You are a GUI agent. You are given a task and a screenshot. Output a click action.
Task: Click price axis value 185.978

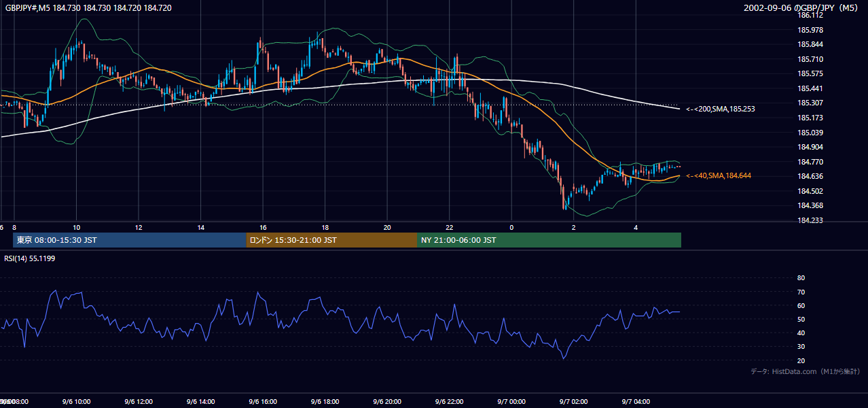(x=810, y=30)
